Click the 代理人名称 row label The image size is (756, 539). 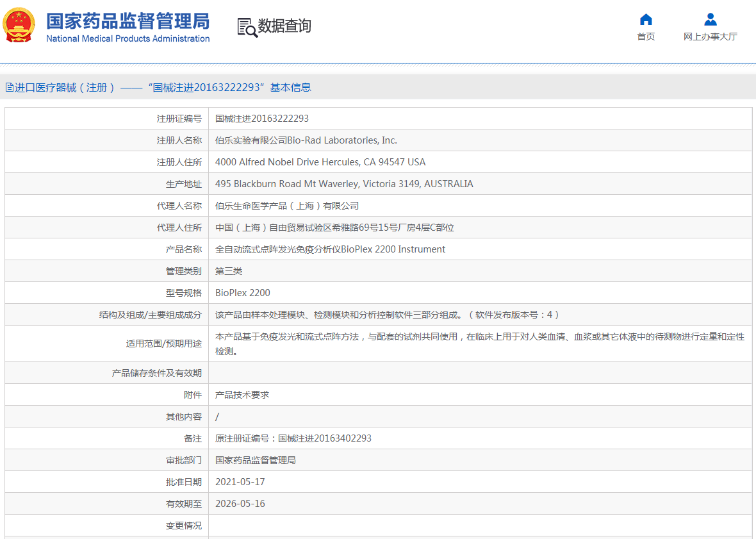pyautogui.click(x=179, y=206)
